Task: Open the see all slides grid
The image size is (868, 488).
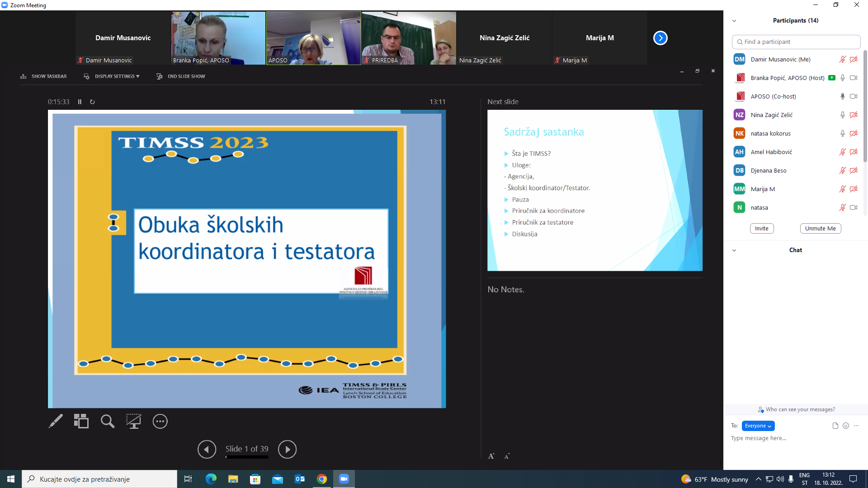Action: pos(81,421)
